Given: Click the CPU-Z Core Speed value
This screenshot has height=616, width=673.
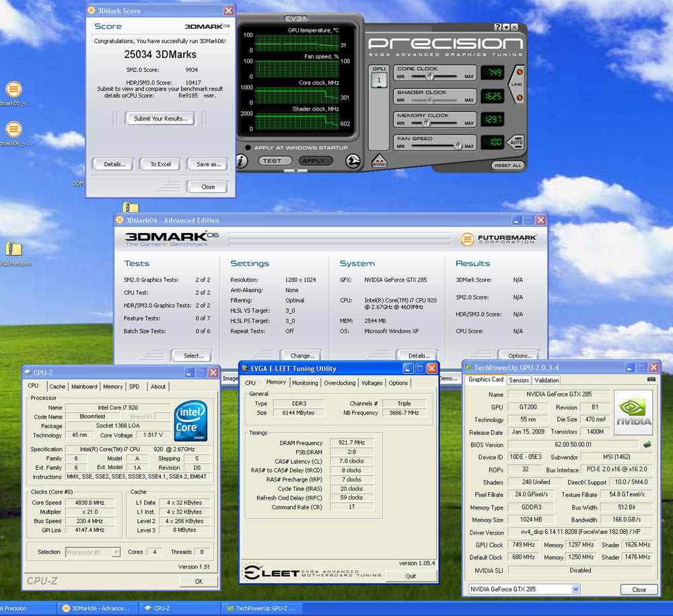Looking at the screenshot, I should pos(90,502).
